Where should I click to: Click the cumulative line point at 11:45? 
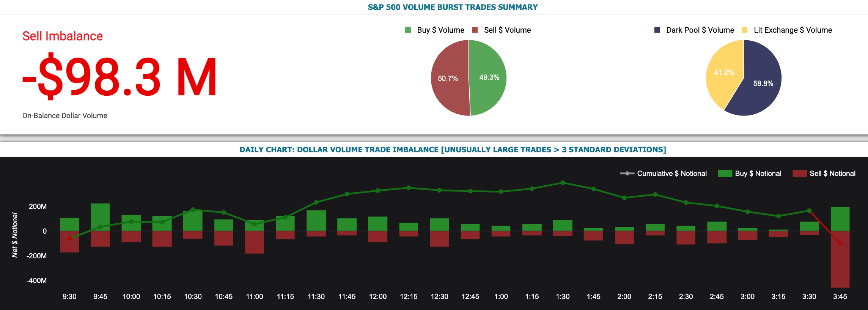pyautogui.click(x=347, y=194)
